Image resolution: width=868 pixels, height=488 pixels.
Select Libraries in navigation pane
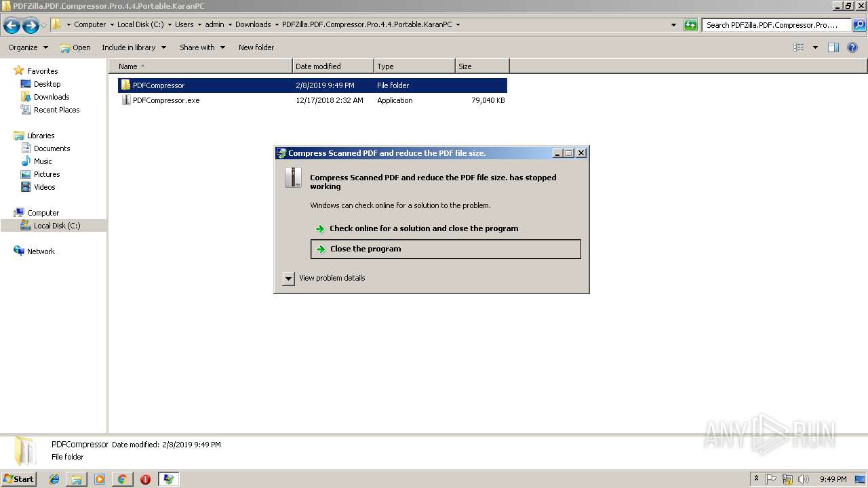coord(41,136)
